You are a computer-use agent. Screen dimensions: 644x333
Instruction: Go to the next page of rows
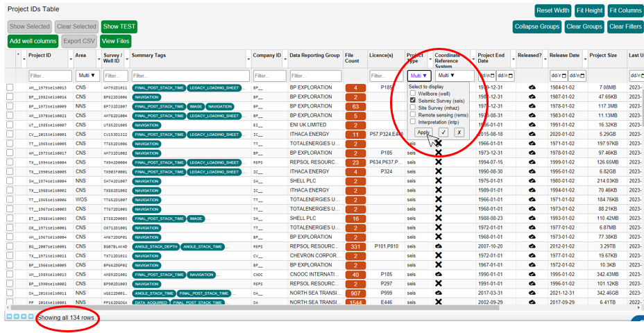pos(24,316)
